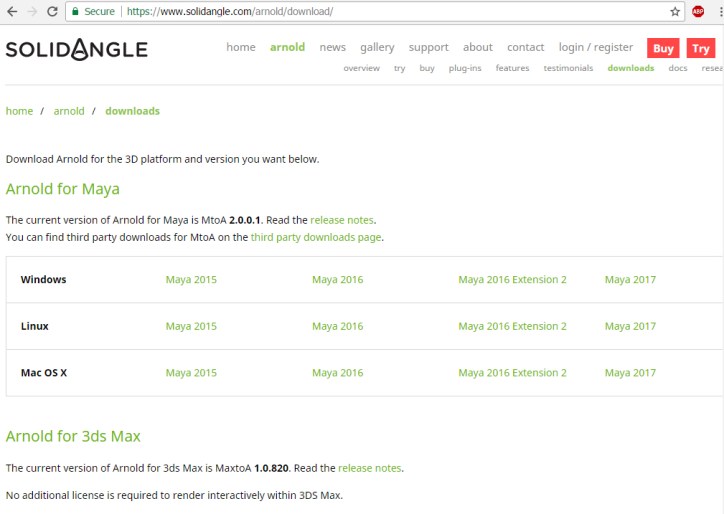Bookmark this page with star icon
The image size is (724, 514).
pyautogui.click(x=675, y=11)
